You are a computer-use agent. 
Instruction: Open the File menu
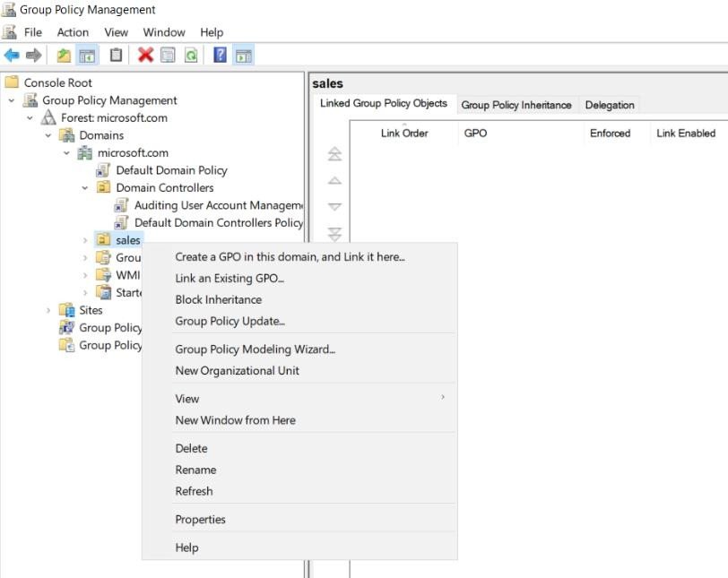(32, 32)
